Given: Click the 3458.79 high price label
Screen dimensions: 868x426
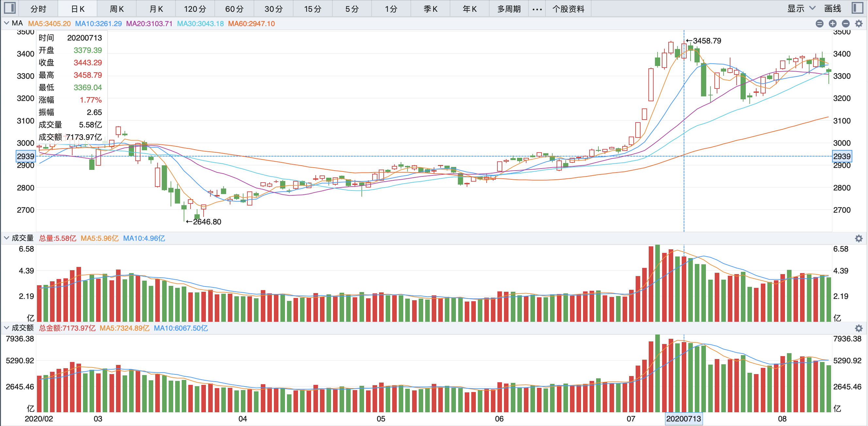Looking at the screenshot, I should (x=707, y=41).
